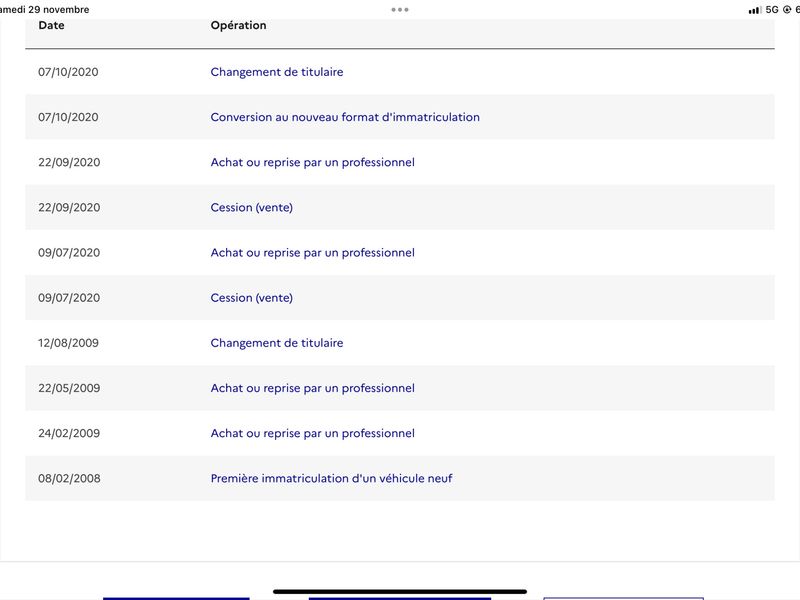Image resolution: width=800 pixels, height=600 pixels.
Task: Tap the orientation lock status icon
Action: 787,10
